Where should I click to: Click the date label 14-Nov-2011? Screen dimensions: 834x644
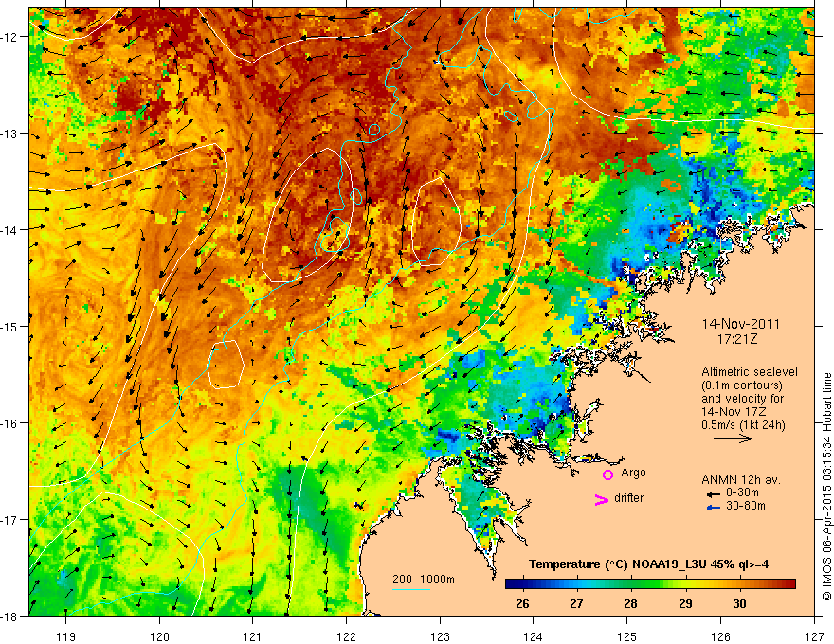(740, 324)
